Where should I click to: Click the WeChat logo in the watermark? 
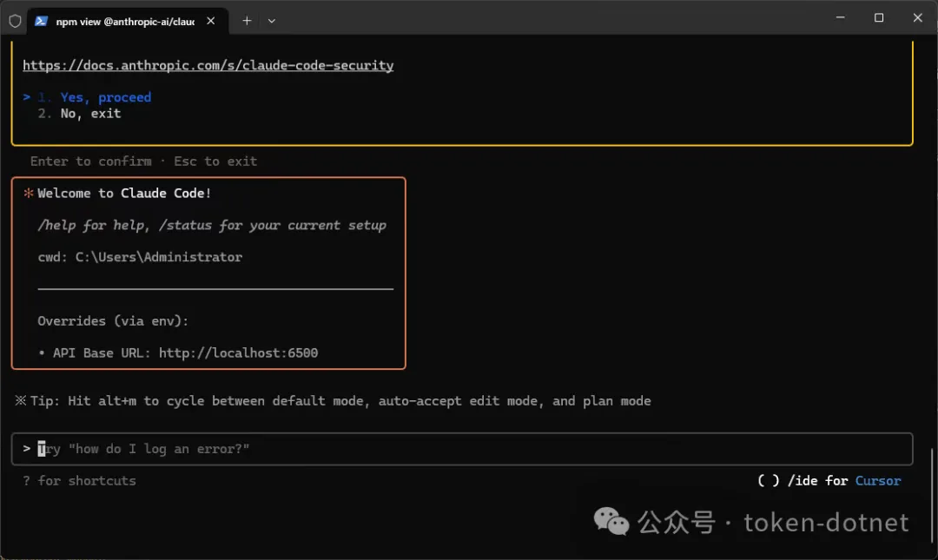tap(611, 522)
